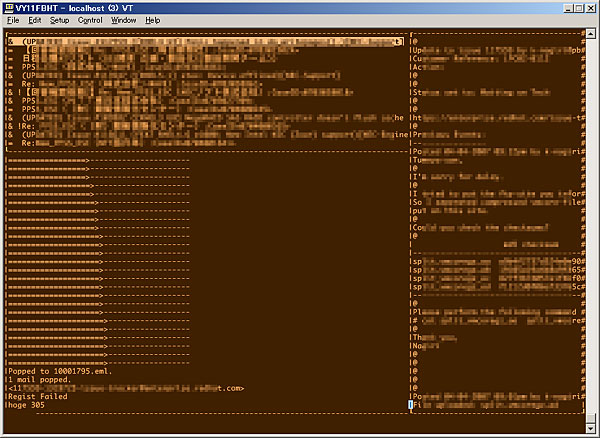Open the File menu

coord(13,20)
